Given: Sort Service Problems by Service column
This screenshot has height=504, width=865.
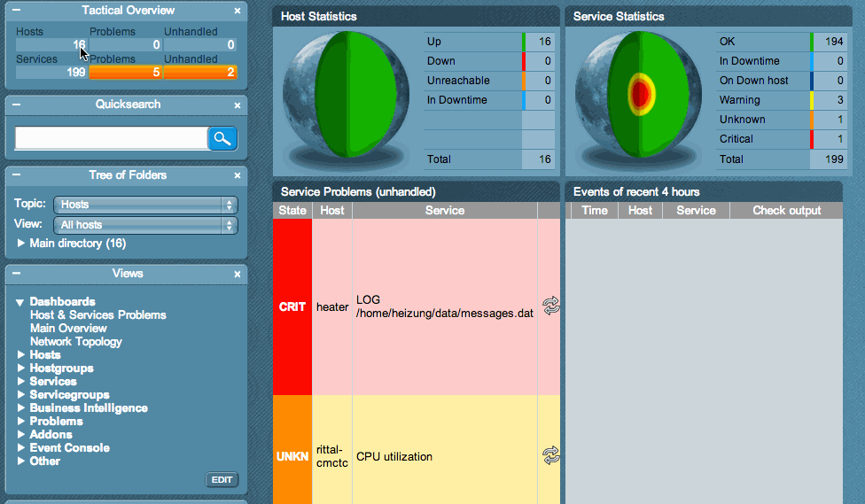Looking at the screenshot, I should point(445,210).
